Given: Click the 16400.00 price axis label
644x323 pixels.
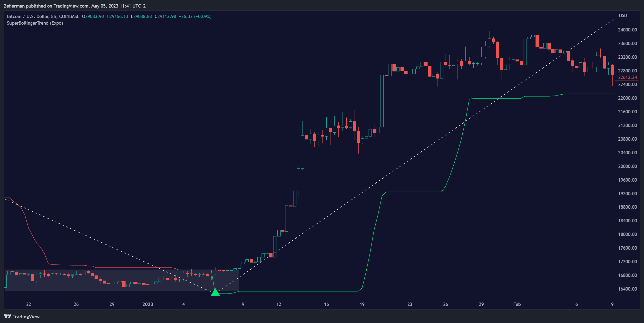Looking at the screenshot, I should (x=627, y=289).
